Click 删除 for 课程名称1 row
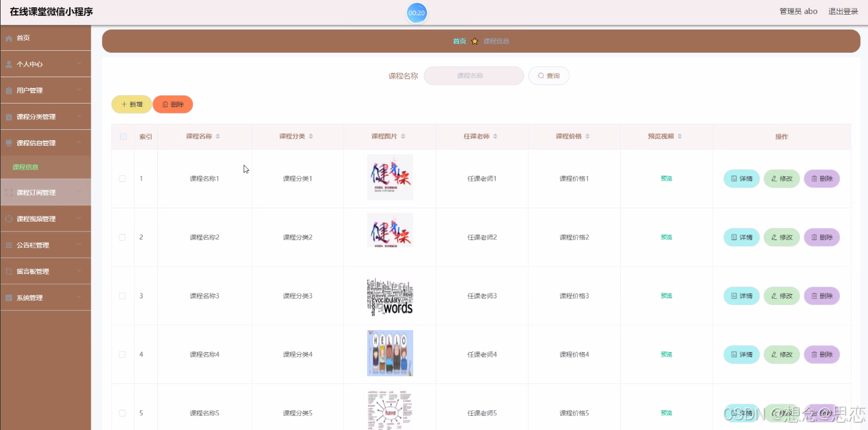This screenshot has width=868, height=430. (x=822, y=179)
